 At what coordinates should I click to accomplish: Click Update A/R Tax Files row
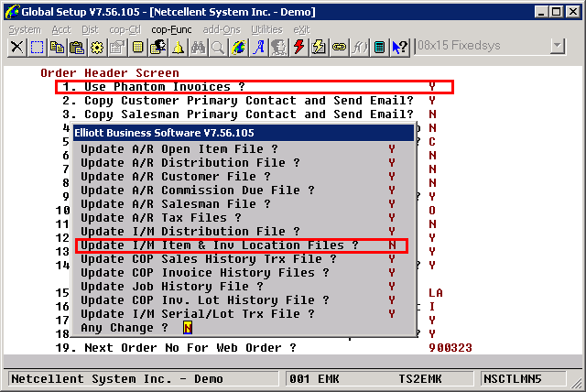click(238, 218)
